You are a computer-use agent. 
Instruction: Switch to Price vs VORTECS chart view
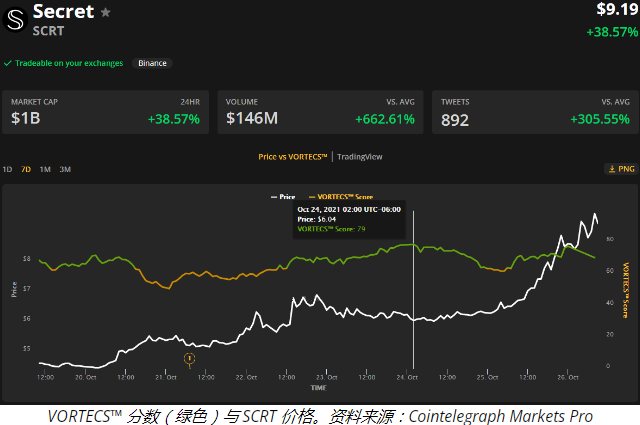293,157
